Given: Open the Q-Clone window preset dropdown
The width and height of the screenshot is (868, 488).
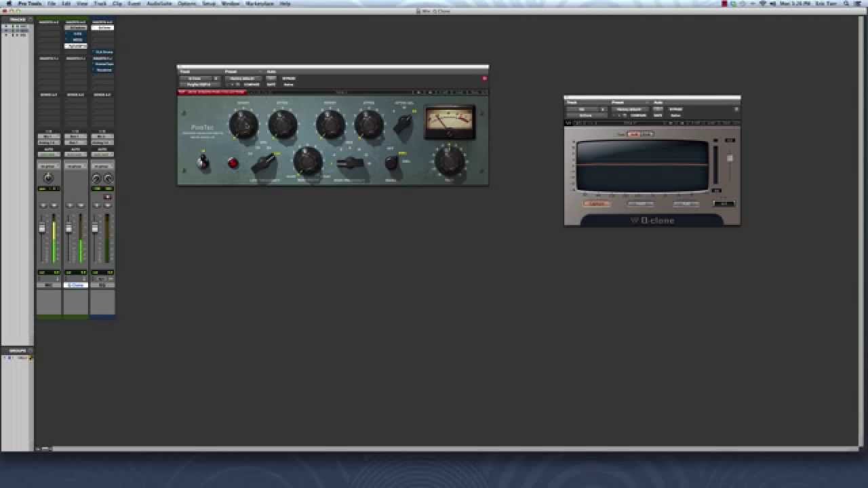Looking at the screenshot, I should tap(629, 109).
